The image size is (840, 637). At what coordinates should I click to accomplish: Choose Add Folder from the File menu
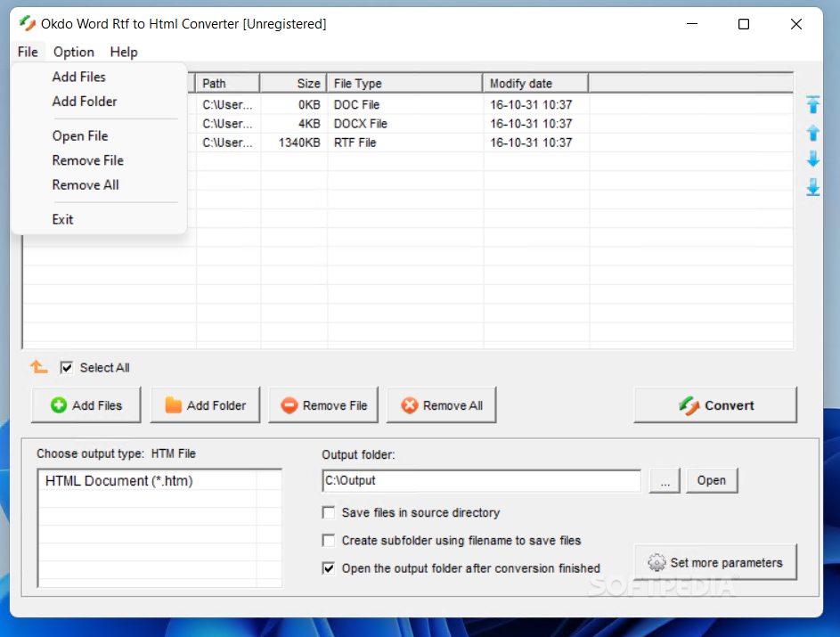point(99,102)
